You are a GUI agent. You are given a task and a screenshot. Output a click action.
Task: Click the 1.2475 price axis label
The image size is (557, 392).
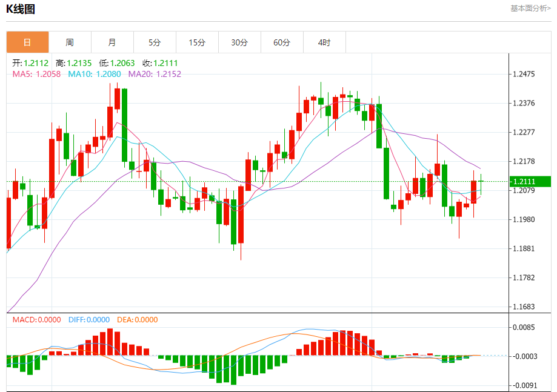click(524, 74)
